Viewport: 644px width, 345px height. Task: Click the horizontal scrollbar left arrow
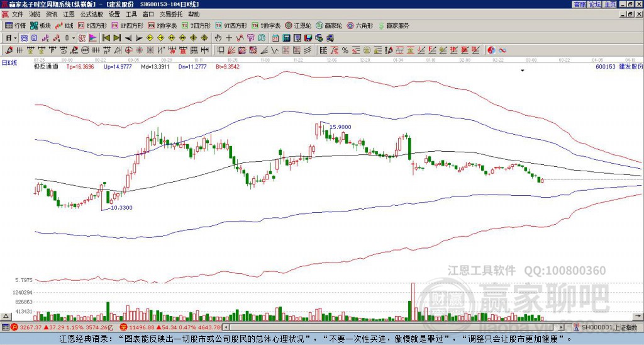[226, 327]
